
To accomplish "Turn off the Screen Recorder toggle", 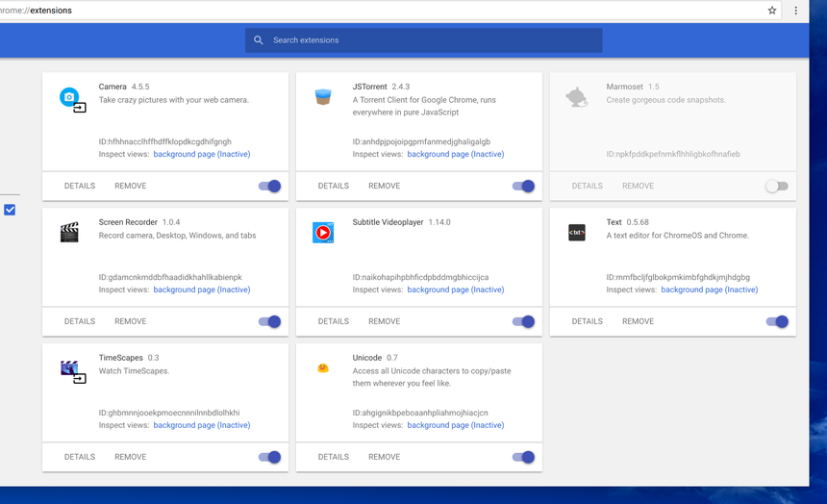I will point(269,321).
